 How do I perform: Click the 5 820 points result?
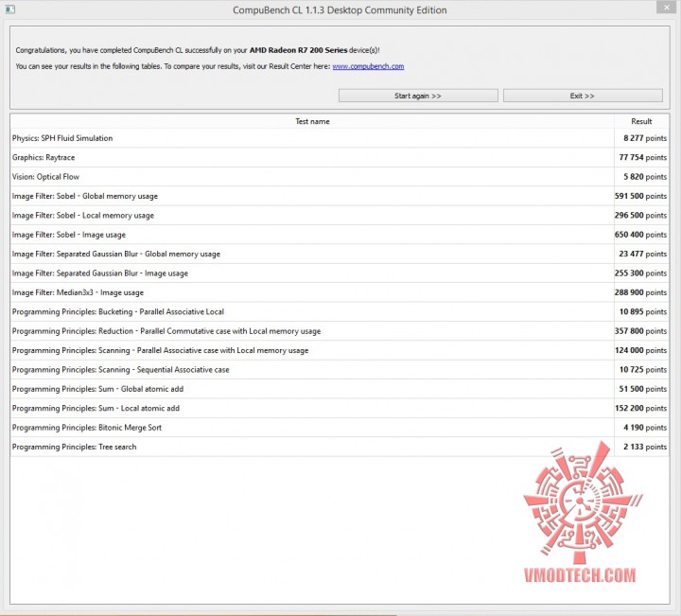click(x=645, y=177)
